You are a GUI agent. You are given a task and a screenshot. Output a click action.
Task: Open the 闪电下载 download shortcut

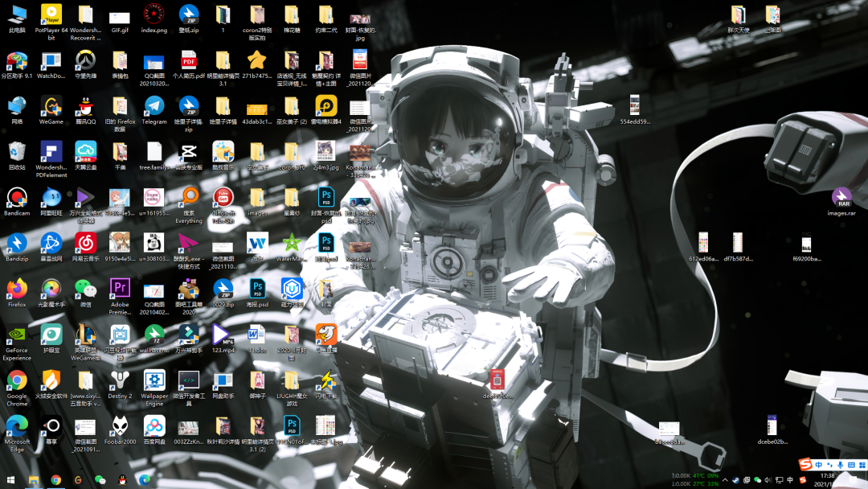[326, 384]
